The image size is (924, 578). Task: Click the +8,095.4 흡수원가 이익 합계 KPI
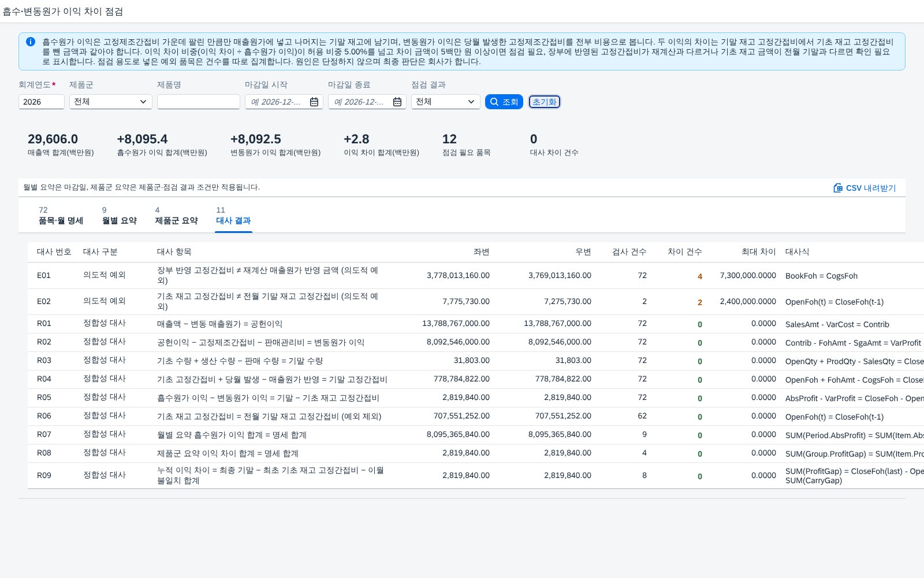(162, 144)
